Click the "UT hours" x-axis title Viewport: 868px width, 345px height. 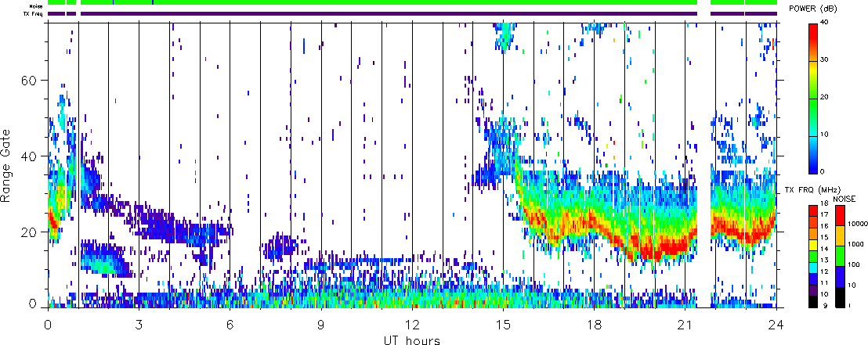pyautogui.click(x=412, y=340)
